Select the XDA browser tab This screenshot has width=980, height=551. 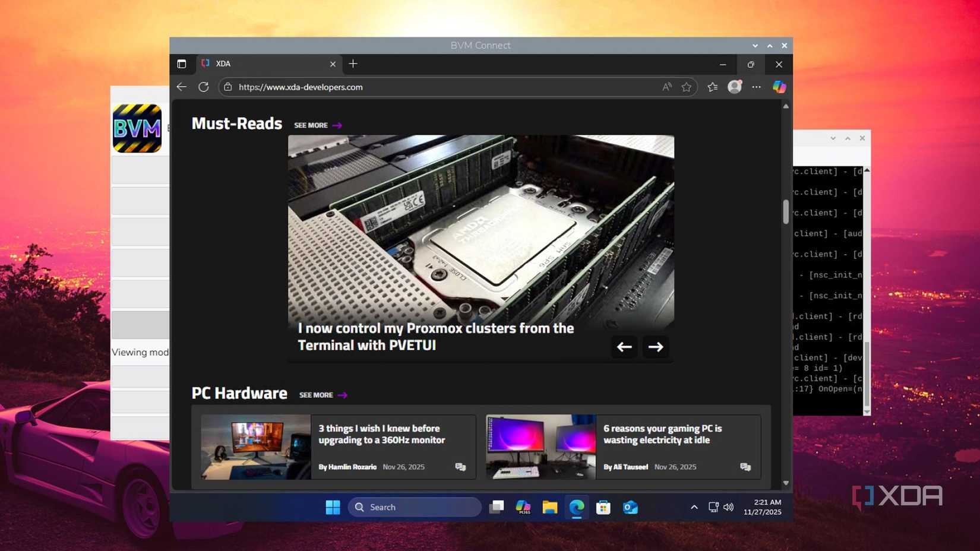pyautogui.click(x=249, y=64)
